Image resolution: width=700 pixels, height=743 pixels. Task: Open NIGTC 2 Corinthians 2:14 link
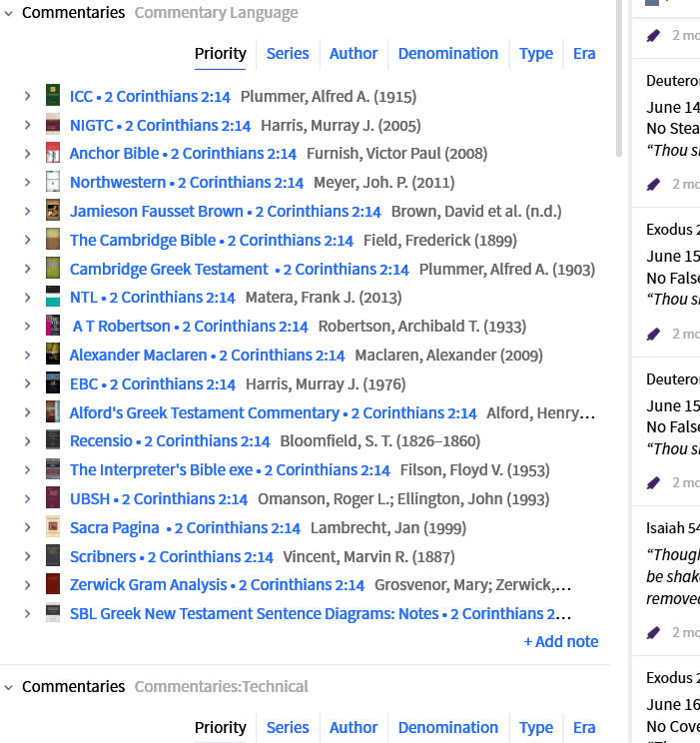(160, 125)
